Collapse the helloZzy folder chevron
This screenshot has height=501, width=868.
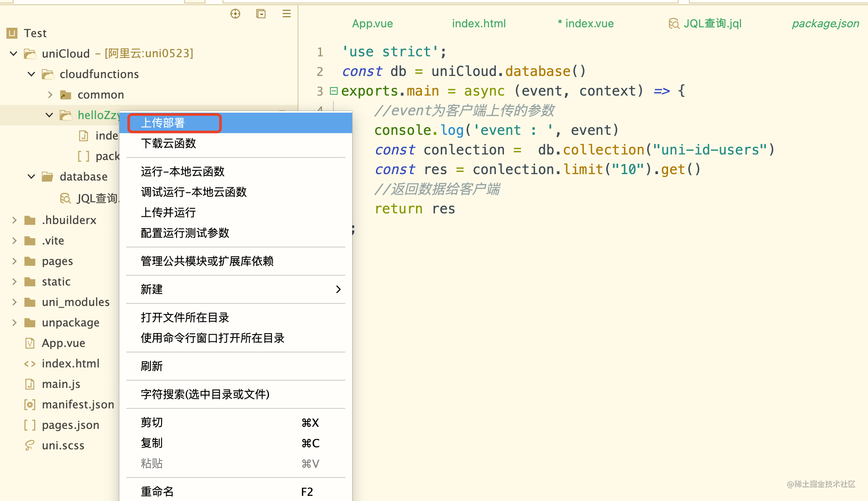(49, 115)
